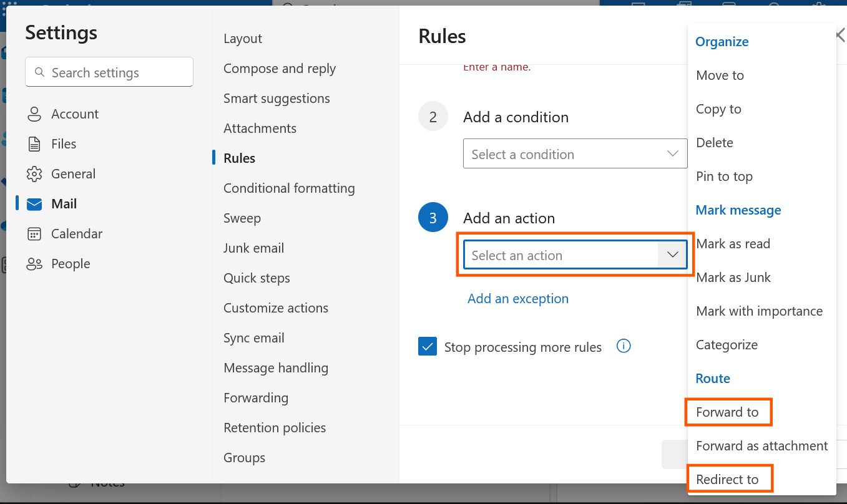Click the info icon beside Stop processing
The width and height of the screenshot is (847, 504).
click(x=624, y=346)
